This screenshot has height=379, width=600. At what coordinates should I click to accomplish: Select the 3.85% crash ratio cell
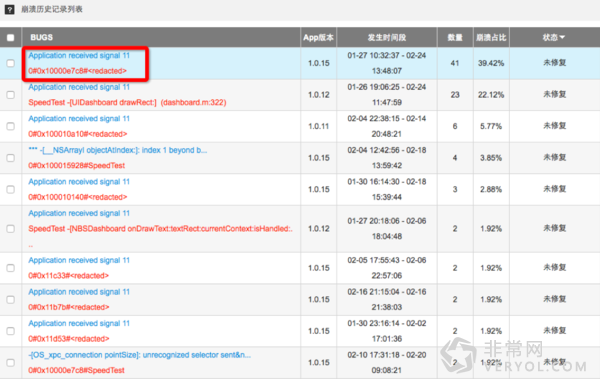pyautogui.click(x=491, y=158)
